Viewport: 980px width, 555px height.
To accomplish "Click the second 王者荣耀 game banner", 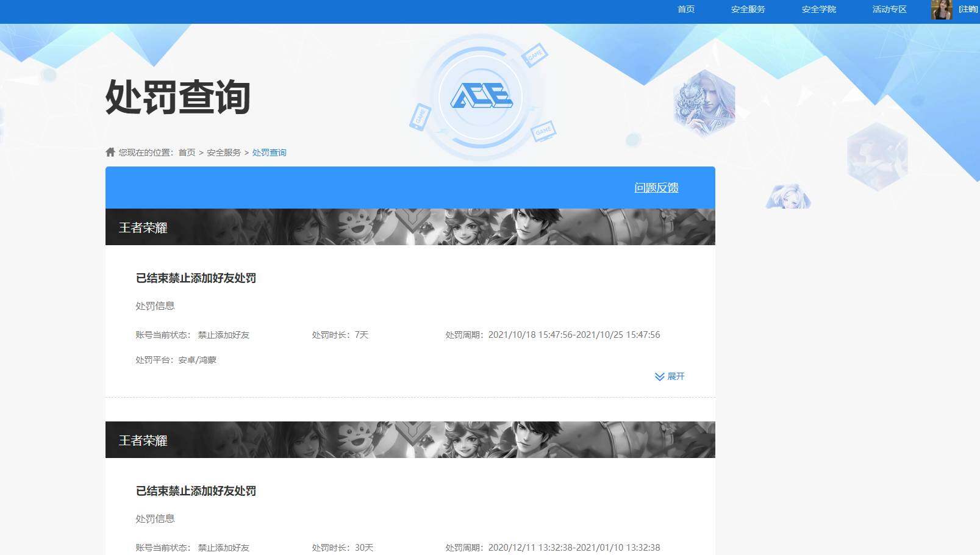I will 410,440.
